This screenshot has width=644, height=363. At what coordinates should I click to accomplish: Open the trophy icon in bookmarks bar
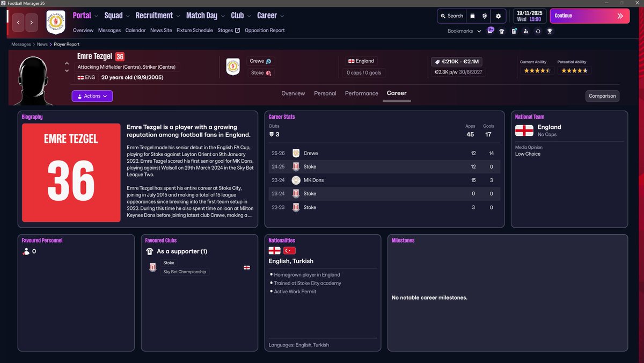pos(550,31)
